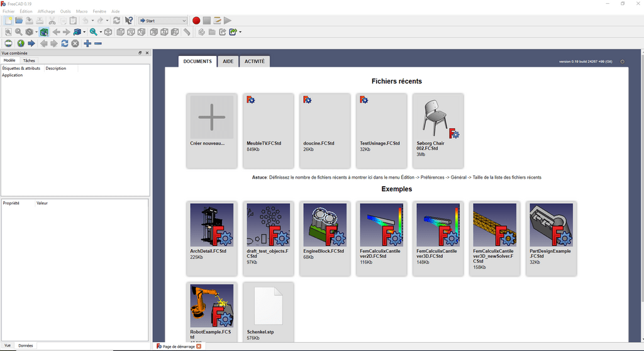Open the Start workbench selector dropdown
Image resolution: width=644 pixels, height=351 pixels.
(x=163, y=21)
